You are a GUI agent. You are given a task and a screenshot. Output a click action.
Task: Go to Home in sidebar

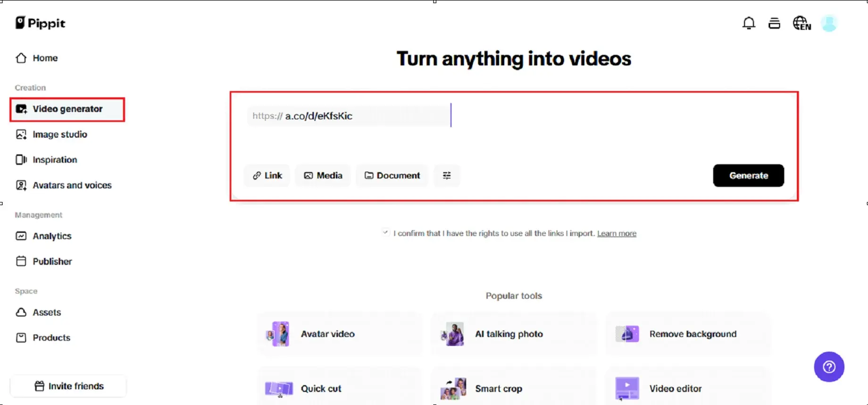[37, 58]
